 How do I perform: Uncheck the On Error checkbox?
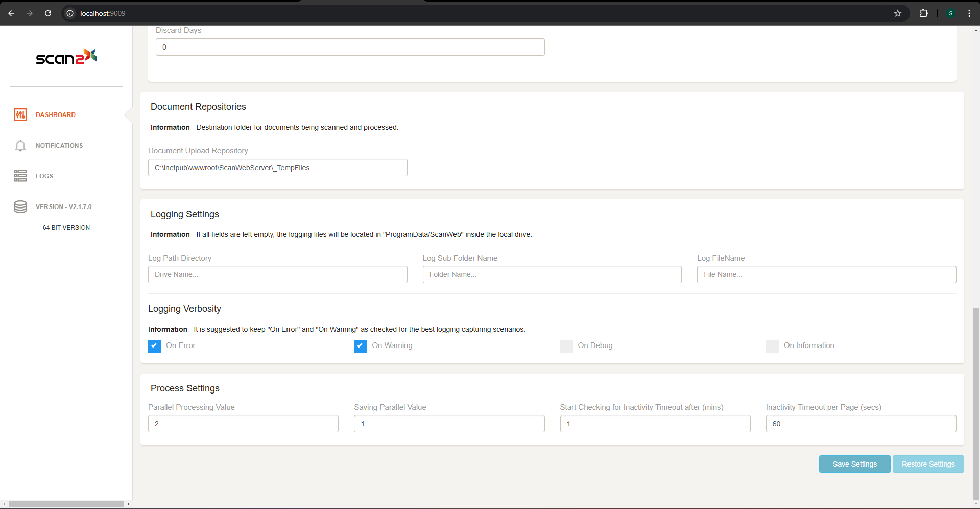pos(154,346)
